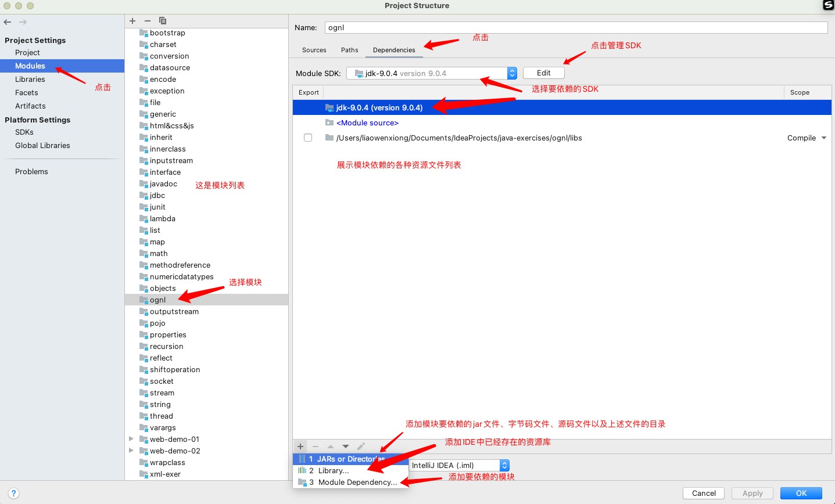Remove dependency with minus button
The height and width of the screenshot is (504, 835).
(316, 447)
